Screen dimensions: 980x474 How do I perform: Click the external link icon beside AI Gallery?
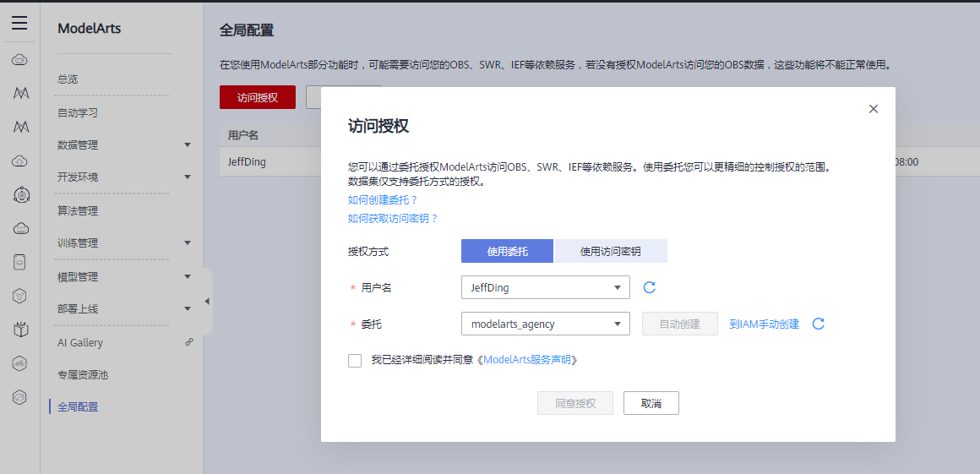pyautogui.click(x=189, y=342)
